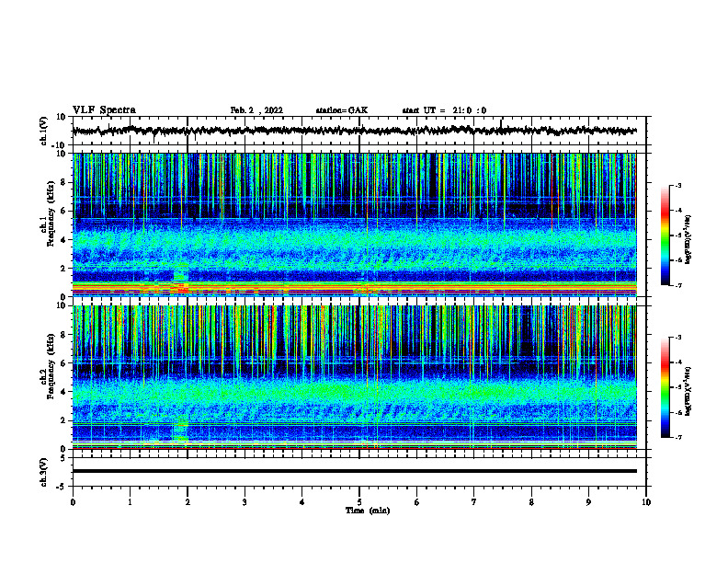Click the thick ch.3 voltage trace
Screen dimensions: 728x563
[x=354, y=471]
